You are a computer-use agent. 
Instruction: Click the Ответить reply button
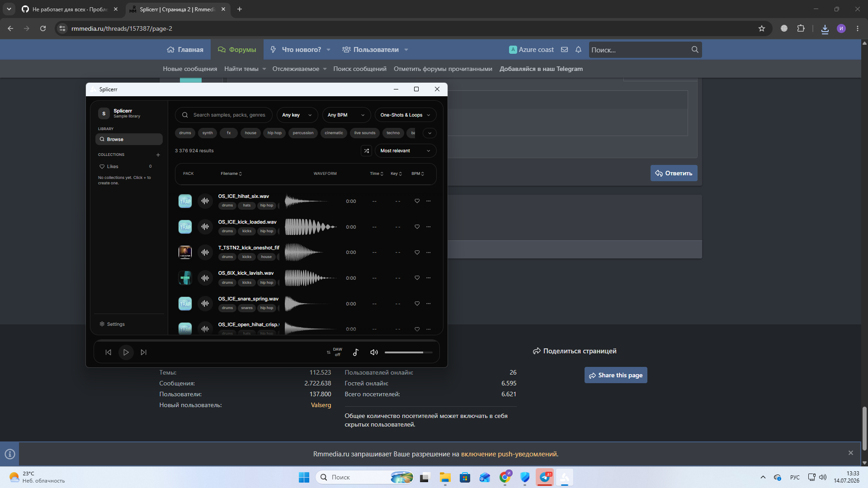point(674,173)
